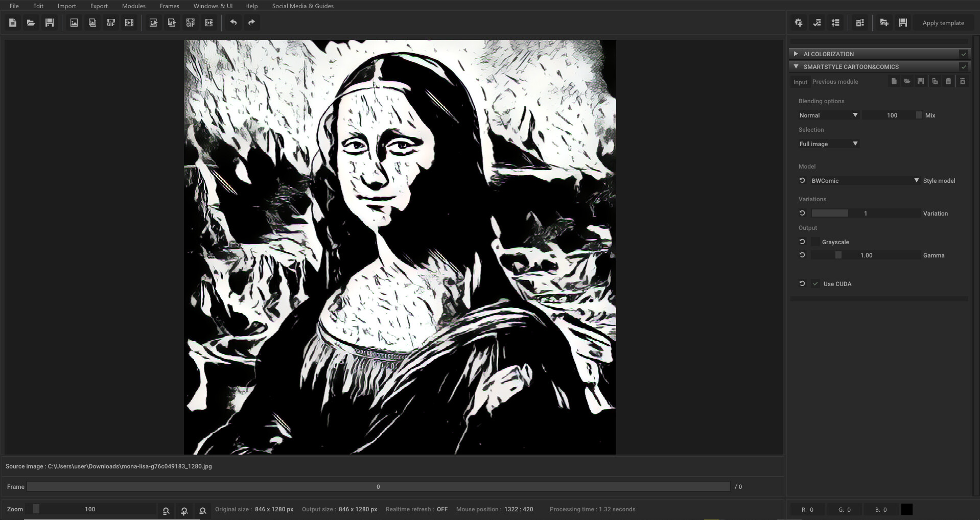Open the Export video icon
This screenshot has width=980, height=520.
(x=209, y=22)
